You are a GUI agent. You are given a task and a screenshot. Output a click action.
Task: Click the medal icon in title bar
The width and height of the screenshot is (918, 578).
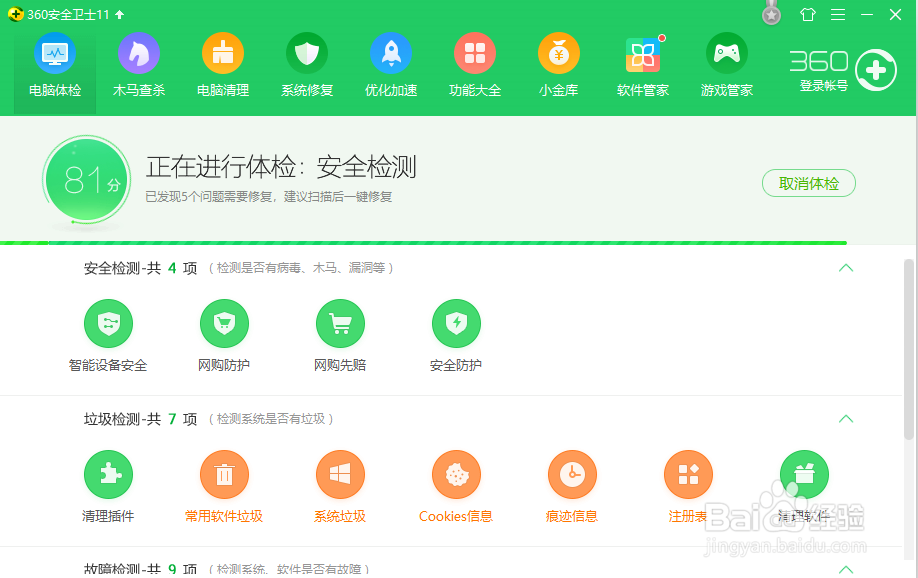coord(772,14)
